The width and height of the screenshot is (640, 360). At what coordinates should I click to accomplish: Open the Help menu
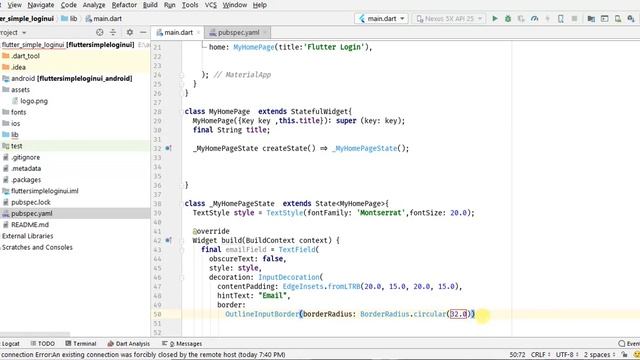[260, 5]
